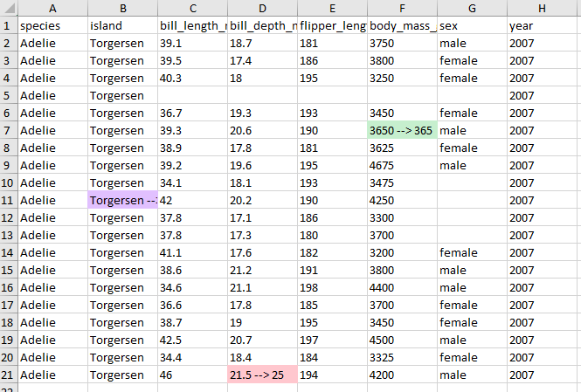Select column header C
This screenshot has height=392, width=581.
tap(192, 8)
